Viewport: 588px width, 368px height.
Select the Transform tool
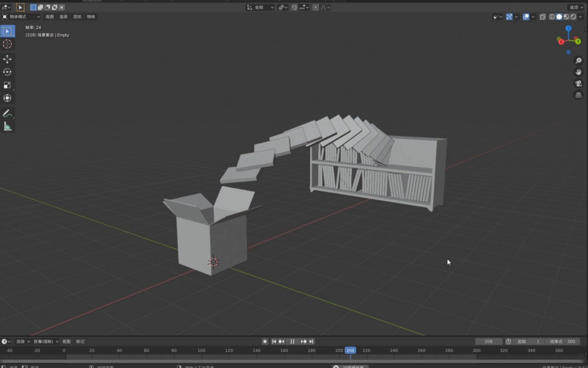[8, 98]
